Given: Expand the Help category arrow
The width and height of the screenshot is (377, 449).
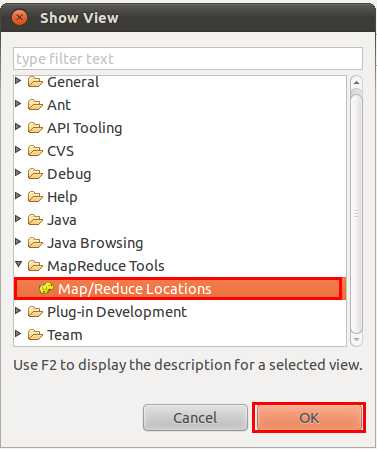Looking at the screenshot, I should coord(19,196).
